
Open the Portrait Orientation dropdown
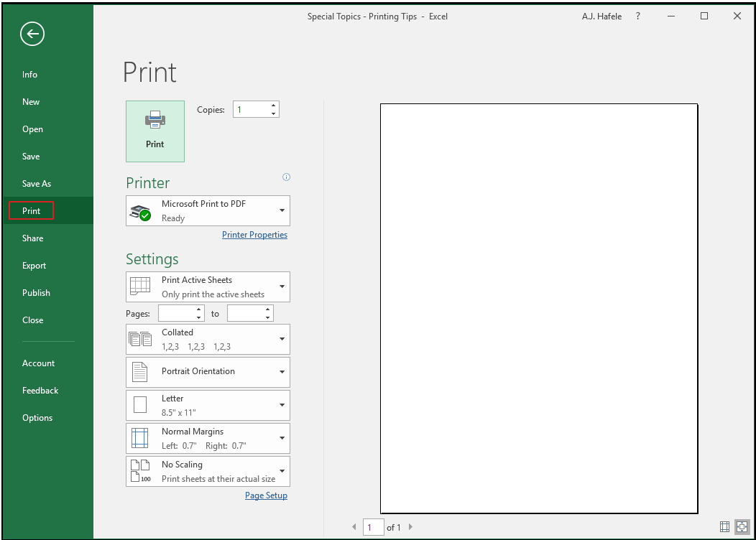click(208, 372)
